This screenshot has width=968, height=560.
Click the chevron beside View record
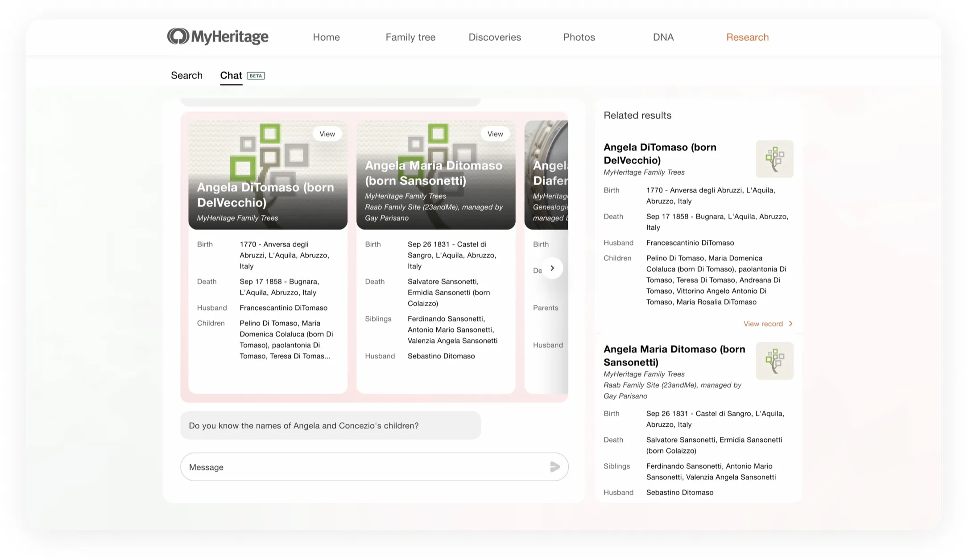[790, 324]
